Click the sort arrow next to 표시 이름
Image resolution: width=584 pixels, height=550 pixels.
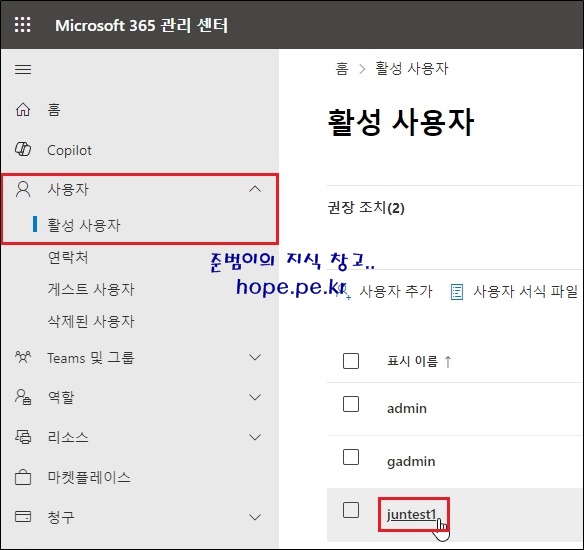[x=448, y=361]
